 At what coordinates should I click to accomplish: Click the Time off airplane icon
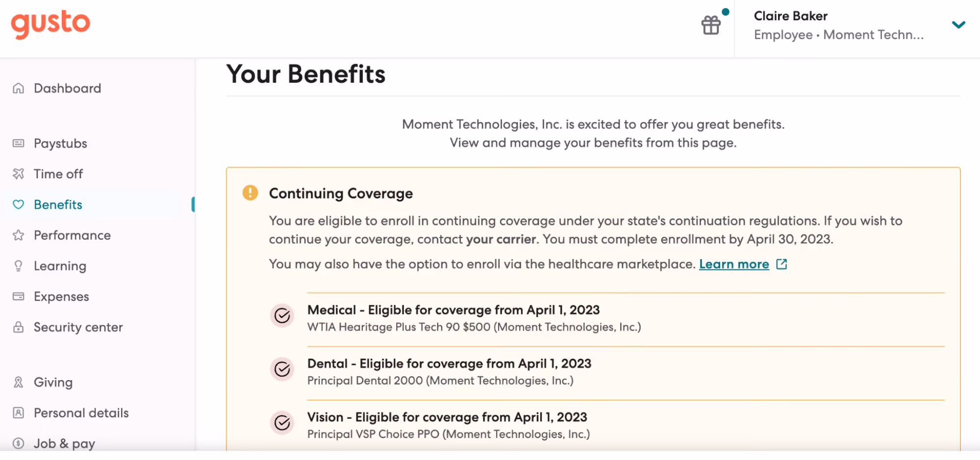(18, 174)
